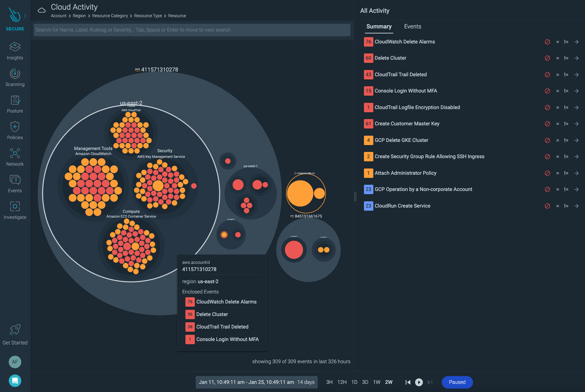The width and height of the screenshot is (585, 392).
Task: Open the Investigate section
Action: pos(15,209)
